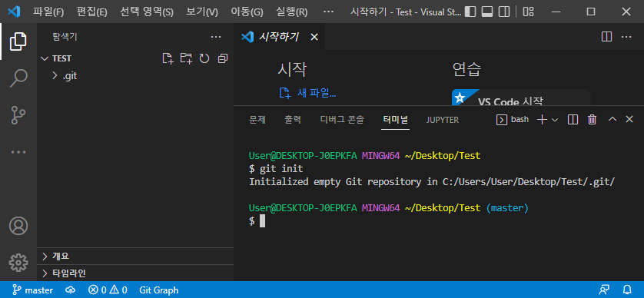Select the bash terminal indicator
This screenshot has width=644, height=298.
[x=513, y=120]
